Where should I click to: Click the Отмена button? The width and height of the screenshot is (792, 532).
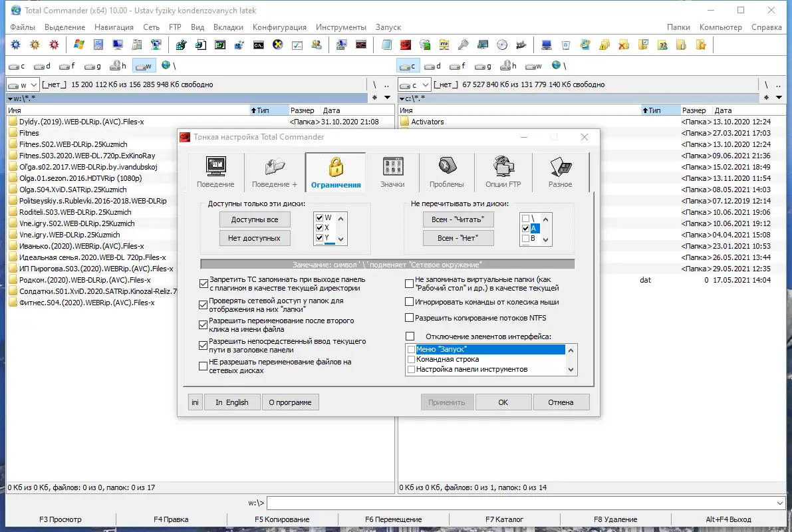(561, 402)
